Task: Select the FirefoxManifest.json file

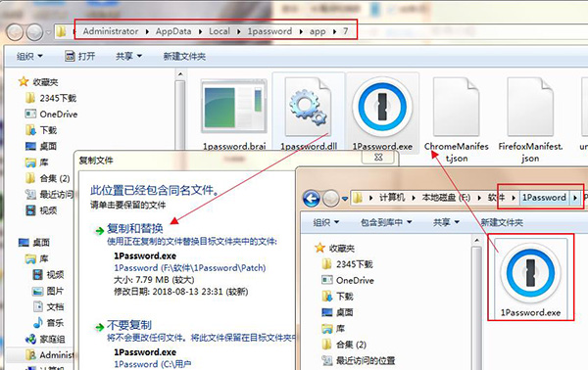Action: [530, 119]
